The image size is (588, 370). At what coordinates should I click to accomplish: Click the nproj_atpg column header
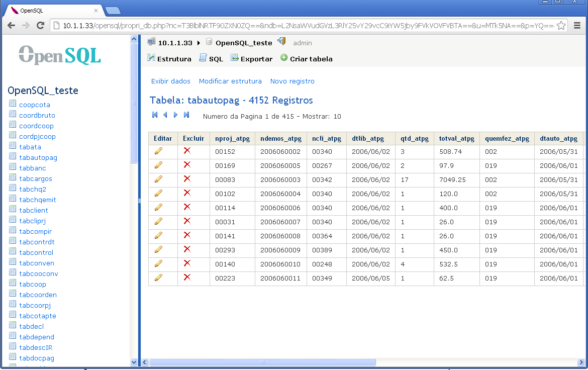pyautogui.click(x=233, y=138)
